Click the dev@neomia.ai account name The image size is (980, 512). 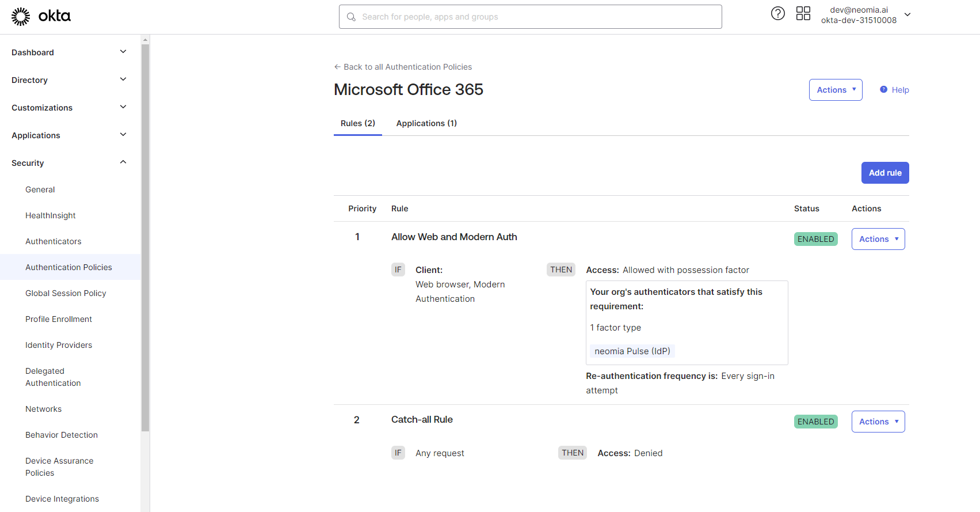[x=859, y=10]
